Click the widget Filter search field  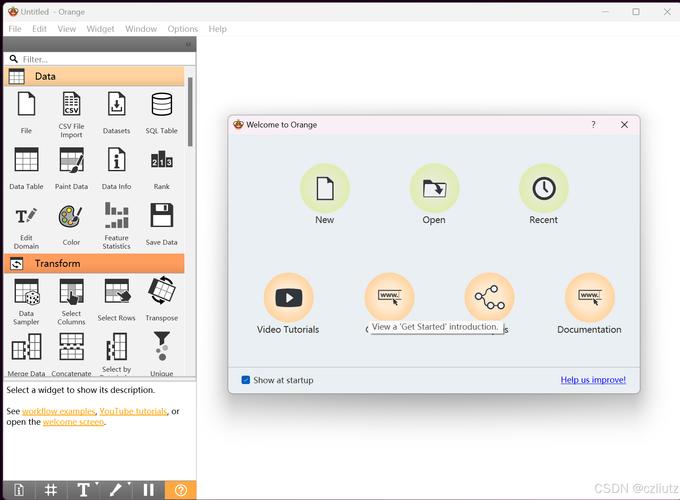click(100, 59)
